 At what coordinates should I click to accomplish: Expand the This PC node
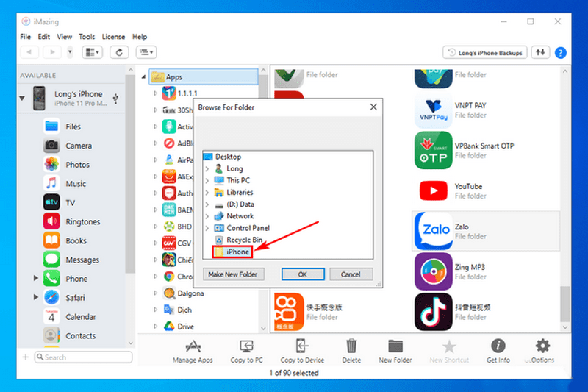(x=207, y=181)
